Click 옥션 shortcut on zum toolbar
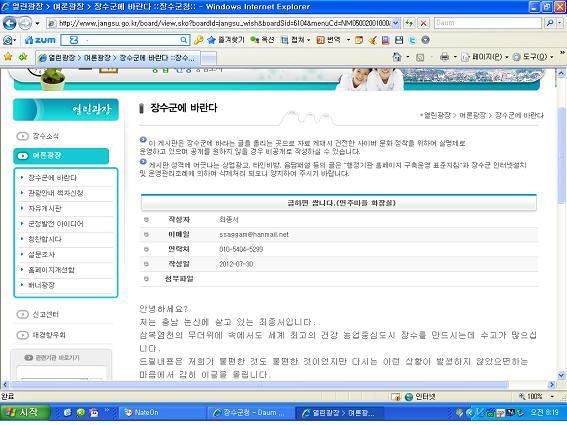This screenshot has width=567, height=425. 262,40
